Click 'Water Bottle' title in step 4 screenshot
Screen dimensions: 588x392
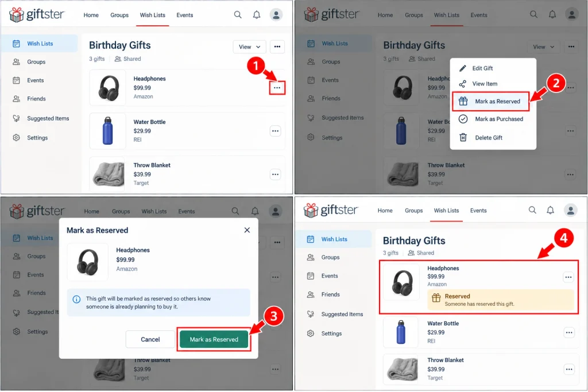443,324
